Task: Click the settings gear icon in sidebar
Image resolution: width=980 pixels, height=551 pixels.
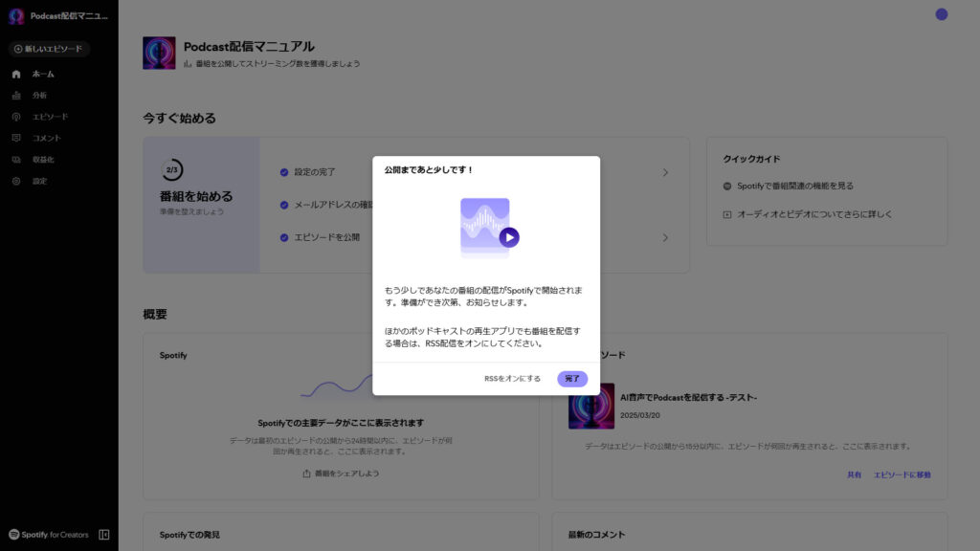Action: [16, 181]
